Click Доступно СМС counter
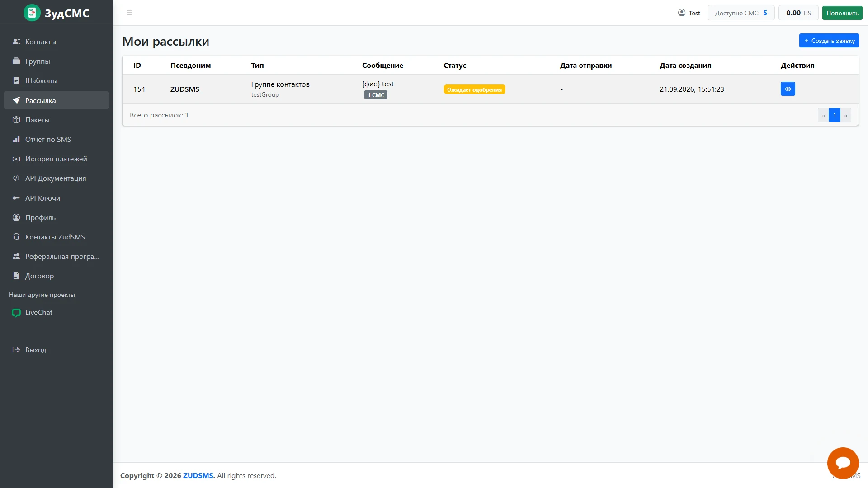The width and height of the screenshot is (868, 488). (x=741, y=13)
